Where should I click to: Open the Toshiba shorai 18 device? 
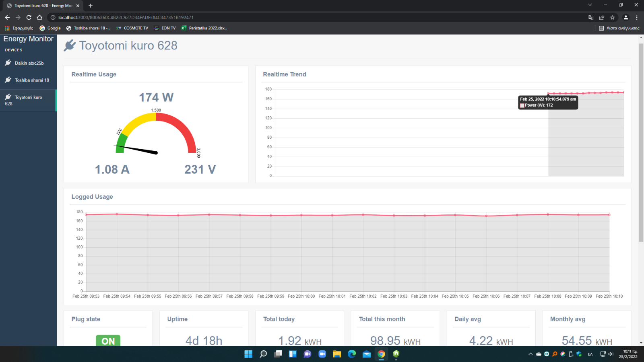coord(28,80)
